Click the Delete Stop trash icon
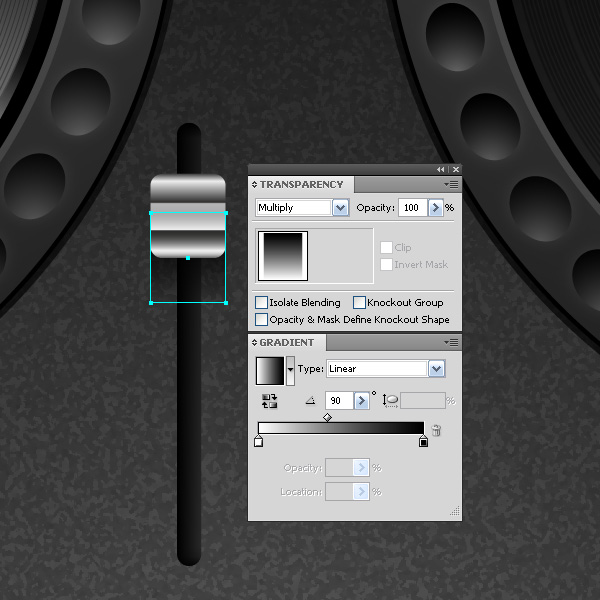 pos(436,430)
